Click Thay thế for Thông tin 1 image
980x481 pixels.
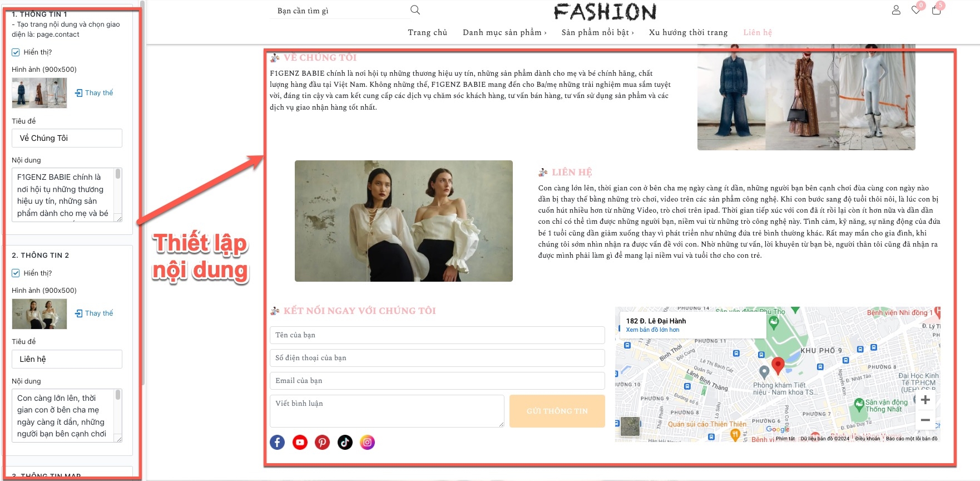94,93
